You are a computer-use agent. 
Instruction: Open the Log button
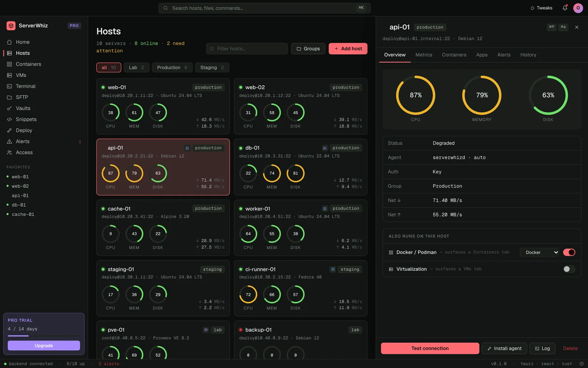coord(542,348)
